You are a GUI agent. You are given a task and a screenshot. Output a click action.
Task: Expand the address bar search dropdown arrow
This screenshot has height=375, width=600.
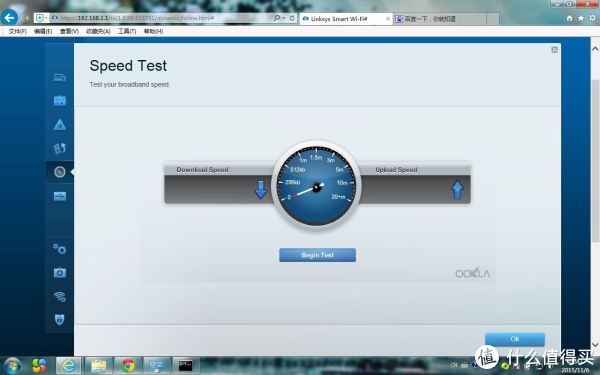tap(284, 18)
